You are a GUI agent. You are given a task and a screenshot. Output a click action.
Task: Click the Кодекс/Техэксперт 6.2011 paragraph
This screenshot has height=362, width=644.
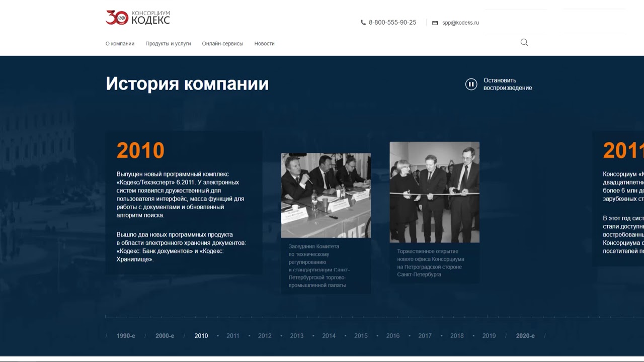(x=180, y=195)
